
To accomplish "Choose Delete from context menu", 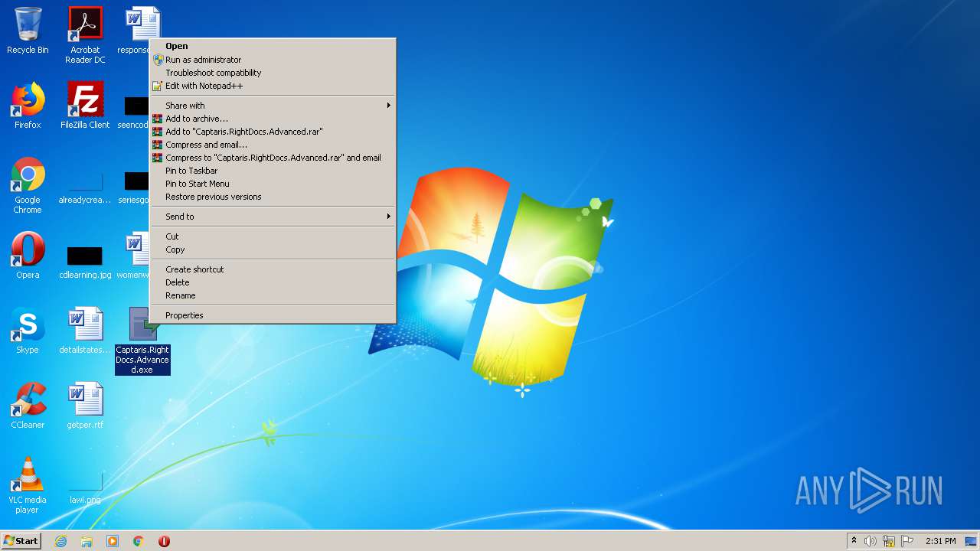I will [x=273, y=282].
